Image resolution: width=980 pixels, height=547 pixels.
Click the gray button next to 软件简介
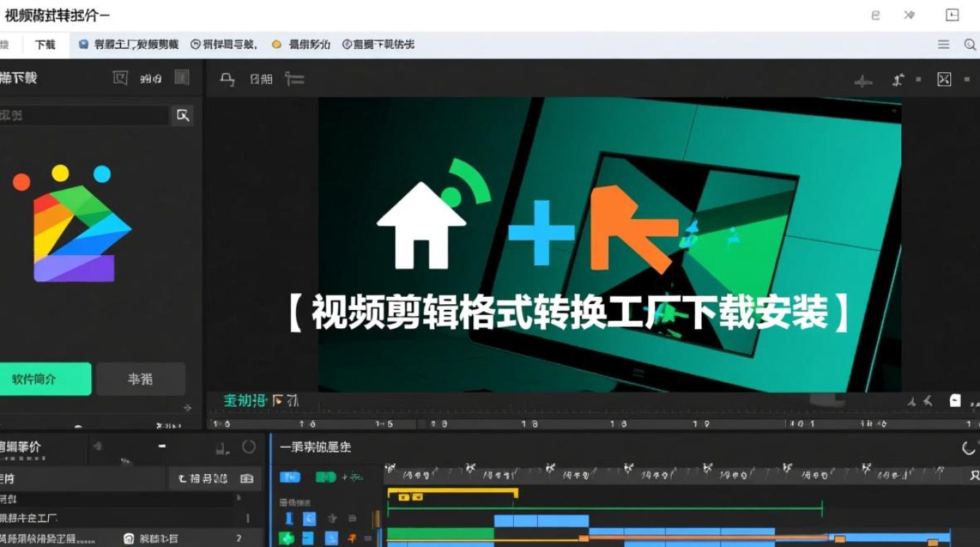point(141,379)
